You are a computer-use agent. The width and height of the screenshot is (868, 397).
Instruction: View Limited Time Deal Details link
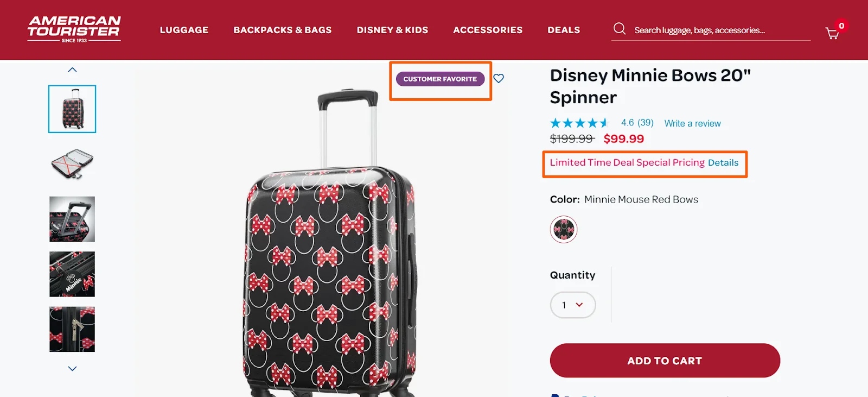(x=723, y=162)
